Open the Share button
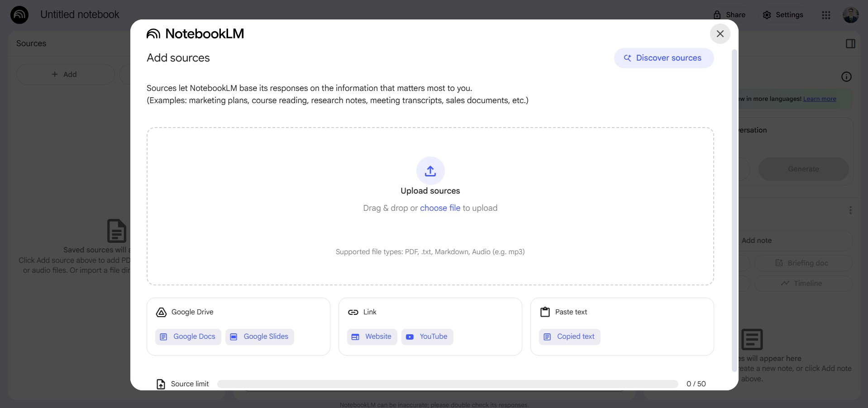 (729, 15)
